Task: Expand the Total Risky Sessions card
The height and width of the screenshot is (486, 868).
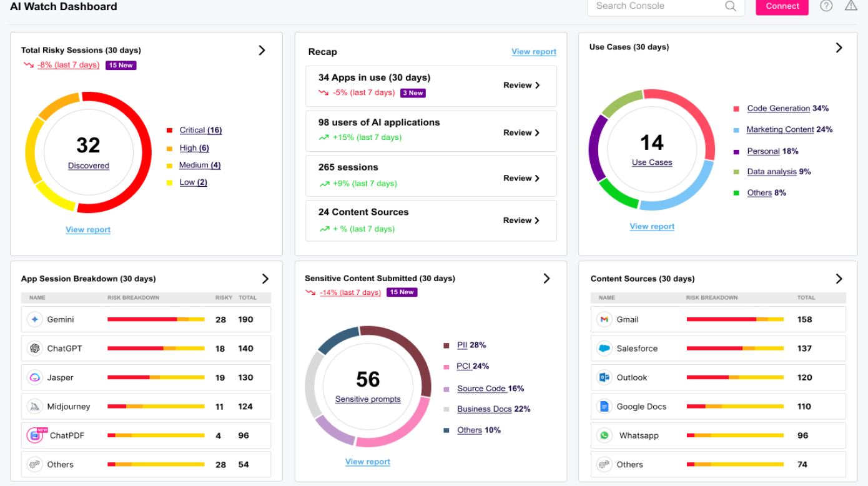Action: pyautogui.click(x=262, y=51)
